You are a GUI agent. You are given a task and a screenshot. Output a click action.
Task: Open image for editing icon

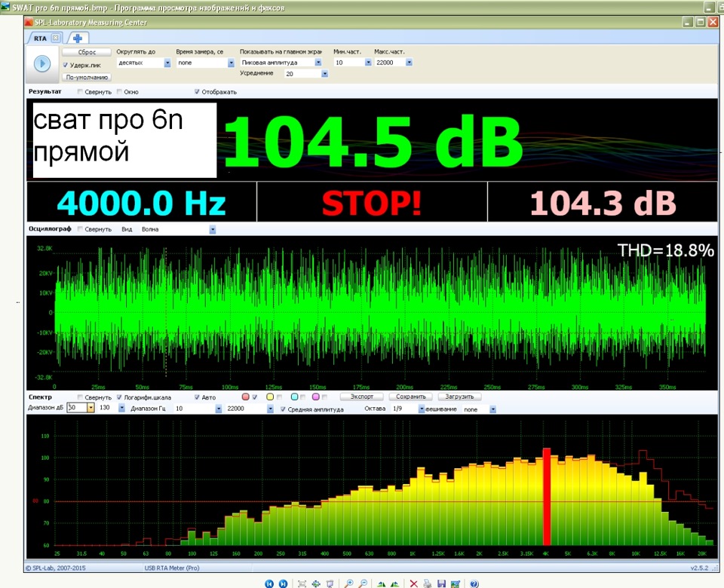point(456,583)
